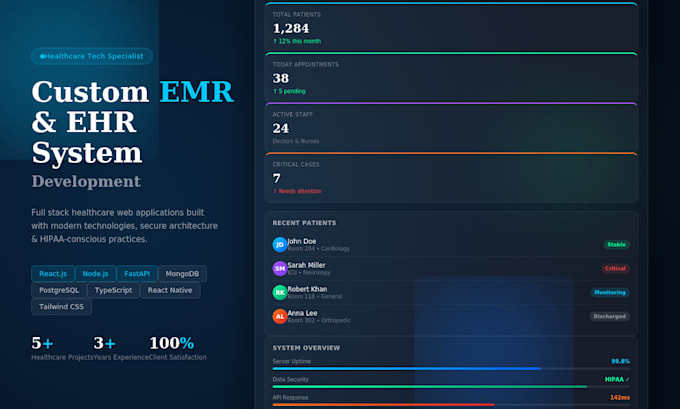Screen dimensions: 680x409
Task: Click the Server Uptime progress bar
Action: click(451, 369)
